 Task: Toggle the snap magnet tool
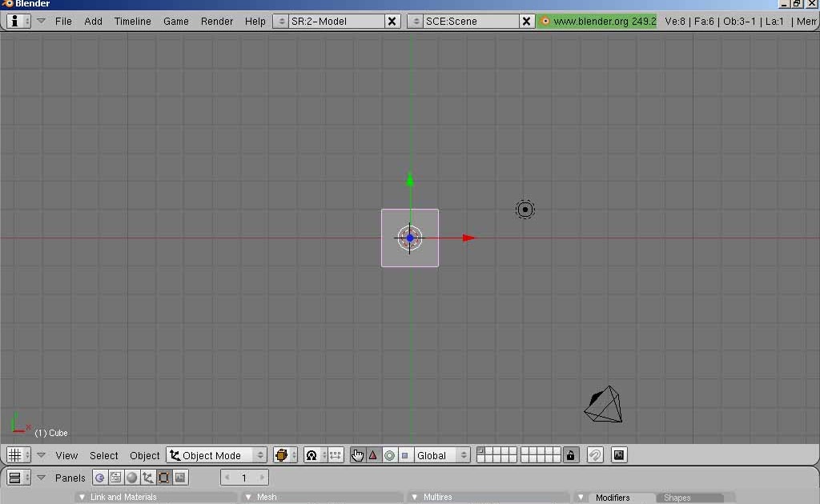pyautogui.click(x=595, y=454)
